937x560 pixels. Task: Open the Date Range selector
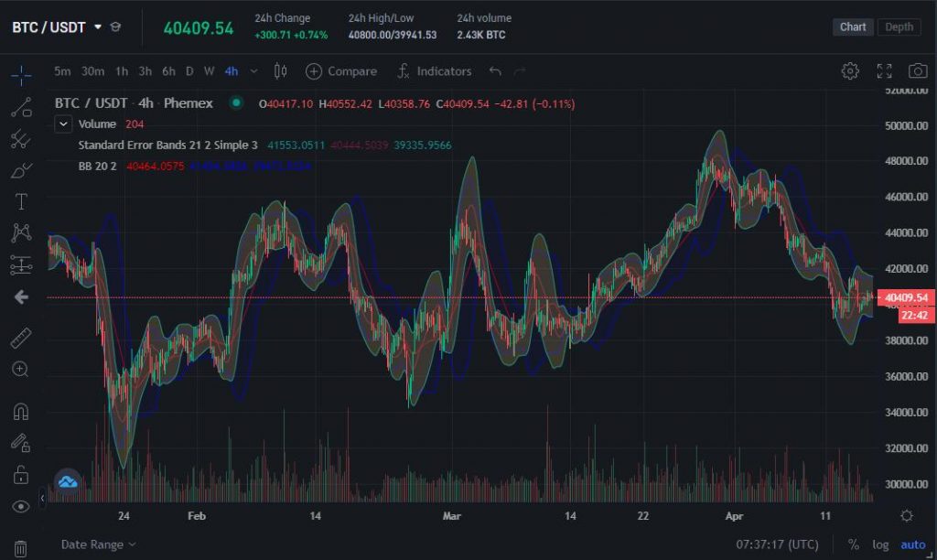[x=94, y=544]
